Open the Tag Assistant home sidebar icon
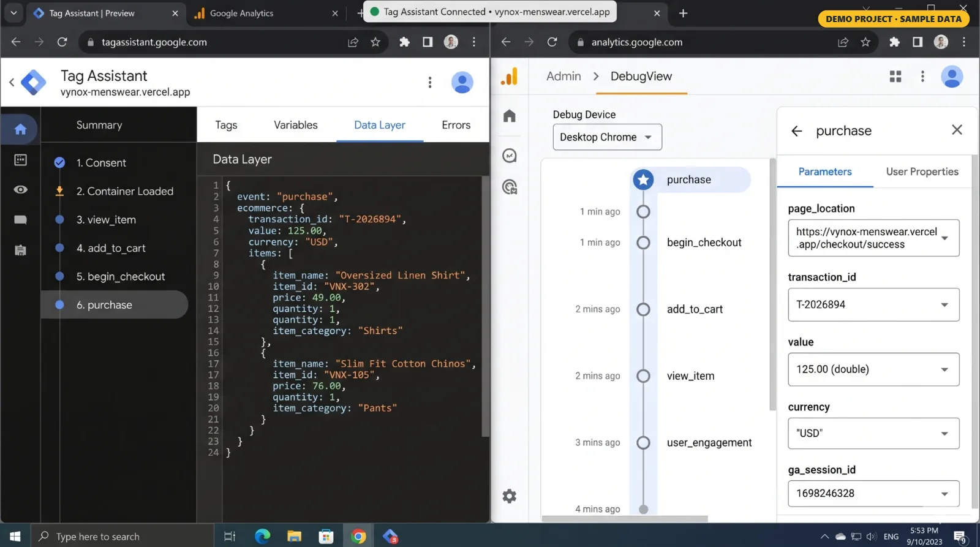This screenshot has width=980, height=547. click(20, 129)
